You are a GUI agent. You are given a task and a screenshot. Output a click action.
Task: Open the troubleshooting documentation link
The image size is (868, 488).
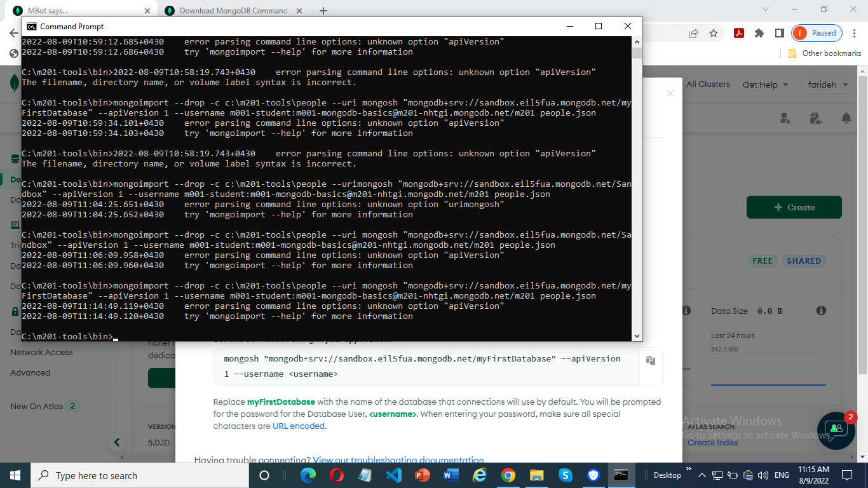pos(399,460)
